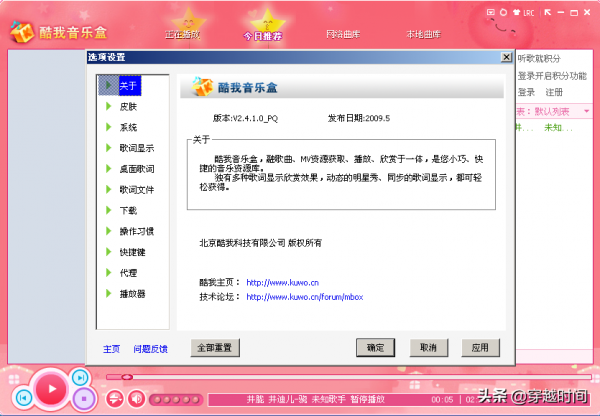Open the http://www.kuwo.cn homepage link

282,282
